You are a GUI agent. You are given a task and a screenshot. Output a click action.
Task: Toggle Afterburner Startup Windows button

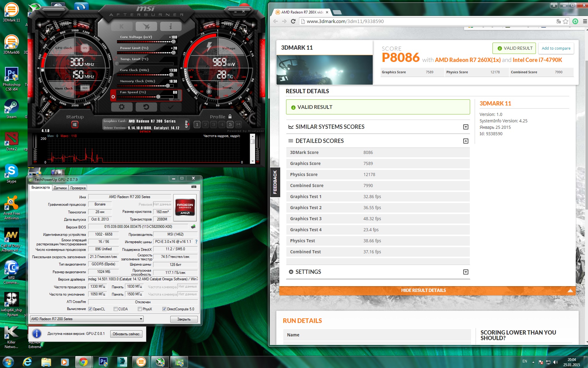[75, 125]
